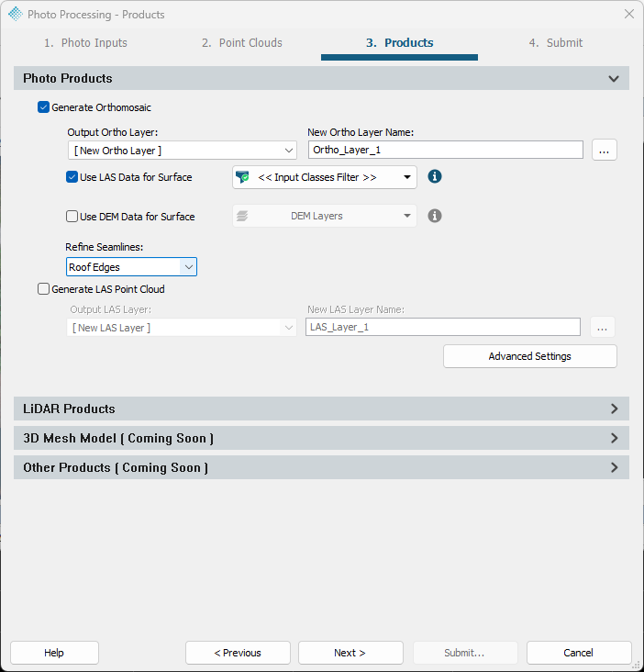Click the Cancel button
This screenshot has height=672, width=644.
tap(579, 653)
